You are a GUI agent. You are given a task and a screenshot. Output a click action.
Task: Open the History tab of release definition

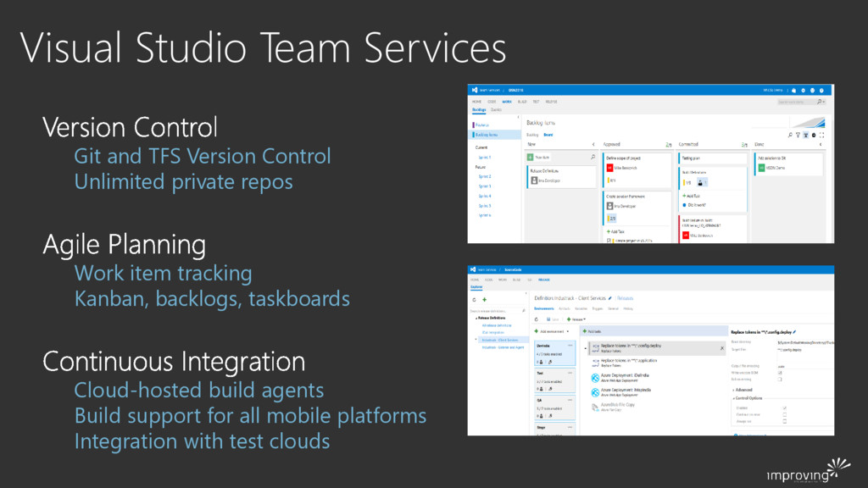point(628,308)
